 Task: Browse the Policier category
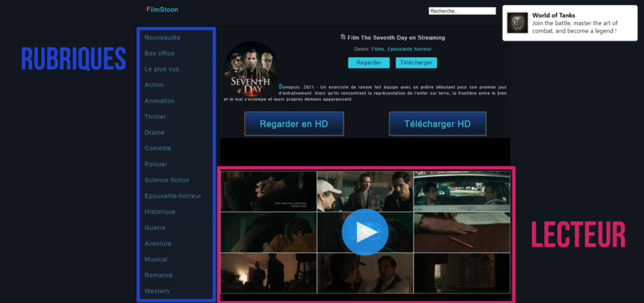156,164
